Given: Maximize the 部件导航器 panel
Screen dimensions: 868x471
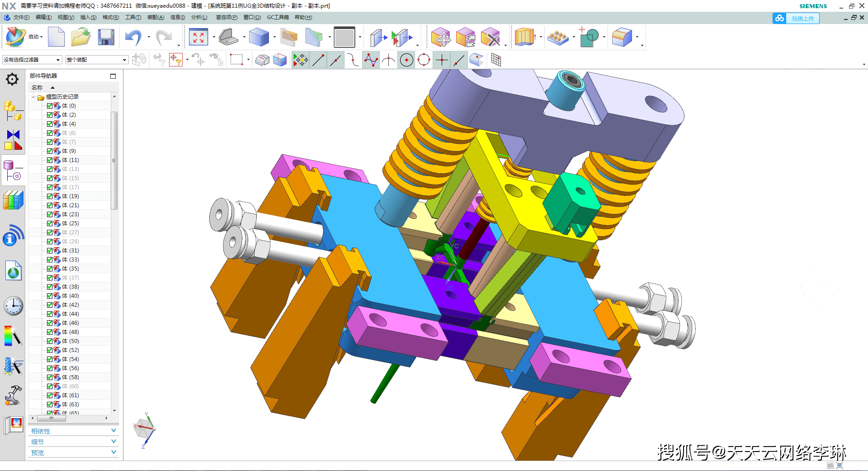Looking at the screenshot, I should [113, 76].
